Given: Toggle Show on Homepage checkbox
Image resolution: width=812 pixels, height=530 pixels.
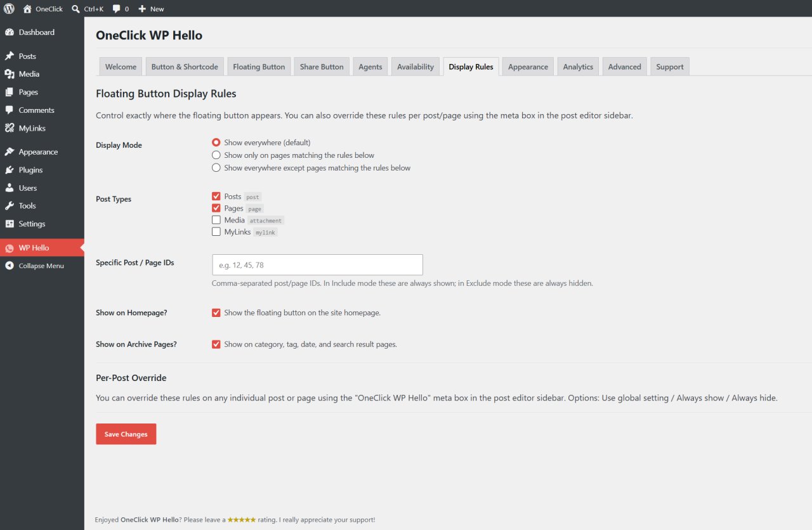Looking at the screenshot, I should 216,313.
